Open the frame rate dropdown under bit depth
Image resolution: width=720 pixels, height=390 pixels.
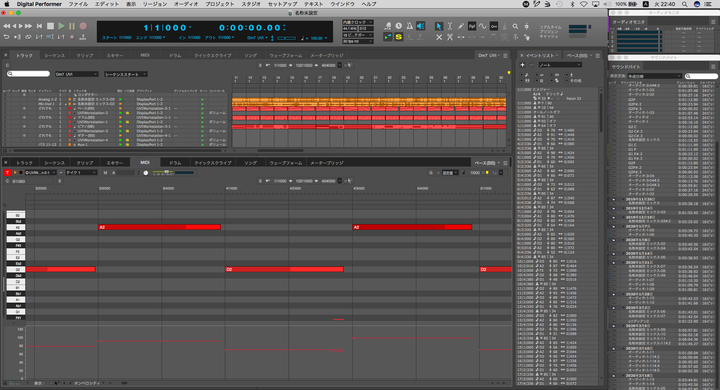[358, 41]
